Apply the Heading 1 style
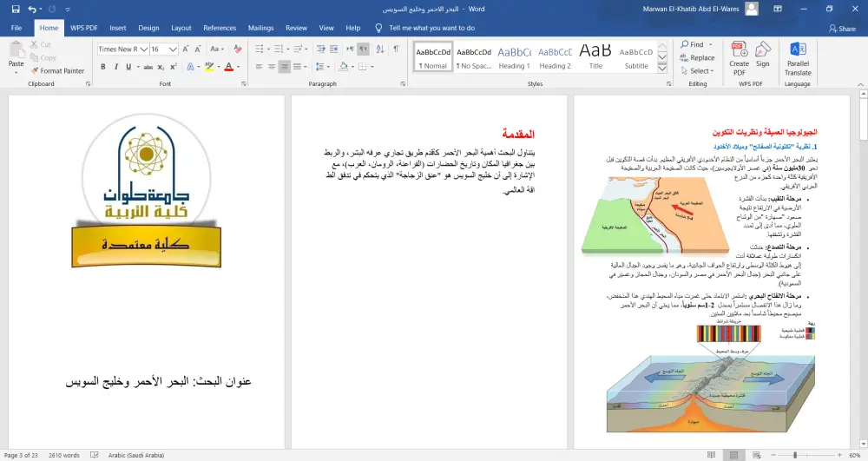Screen dimensions: 868x461 click(514, 57)
